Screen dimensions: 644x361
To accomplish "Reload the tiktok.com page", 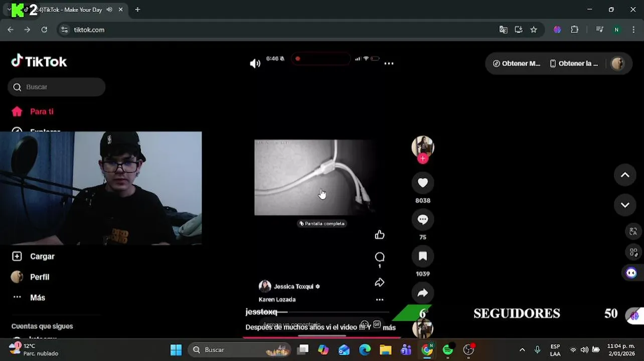I will 44,30.
